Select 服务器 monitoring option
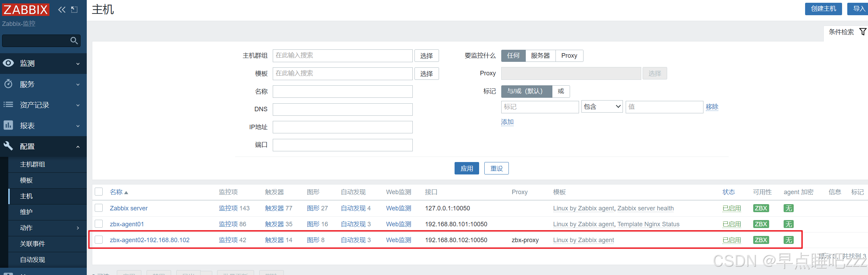868x275 pixels. click(x=540, y=56)
